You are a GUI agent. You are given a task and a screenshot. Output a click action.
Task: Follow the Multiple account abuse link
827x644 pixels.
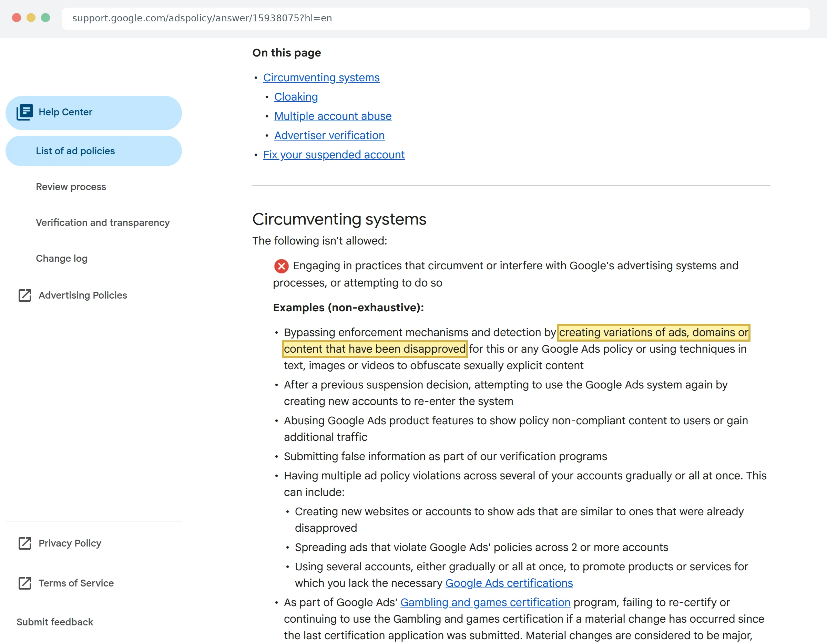333,116
